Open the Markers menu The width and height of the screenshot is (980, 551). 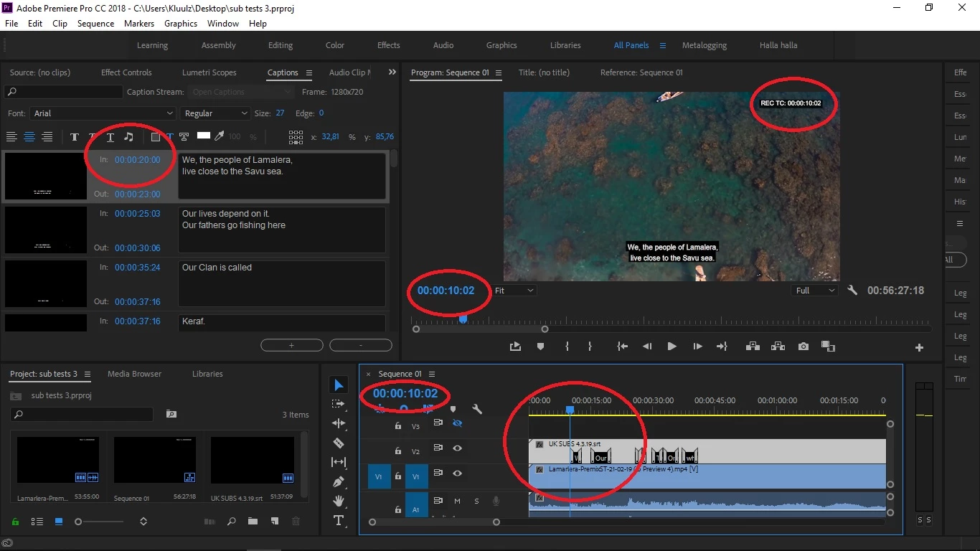[139, 24]
